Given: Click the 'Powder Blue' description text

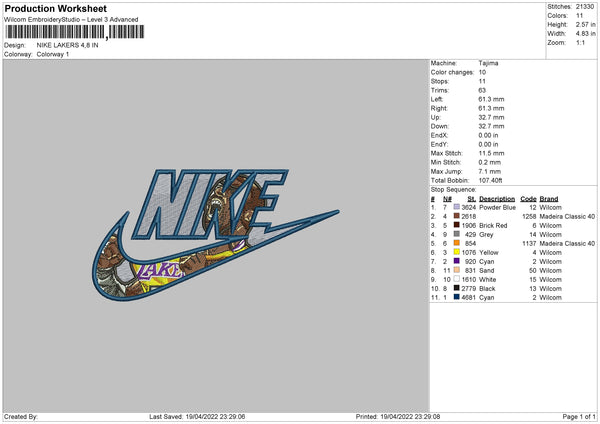Looking at the screenshot, I should tap(497, 207).
